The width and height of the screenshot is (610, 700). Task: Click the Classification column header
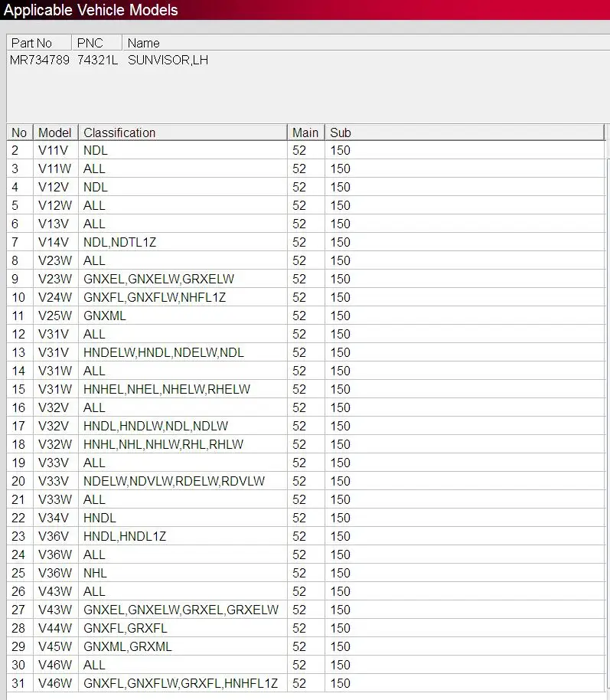pos(182,132)
